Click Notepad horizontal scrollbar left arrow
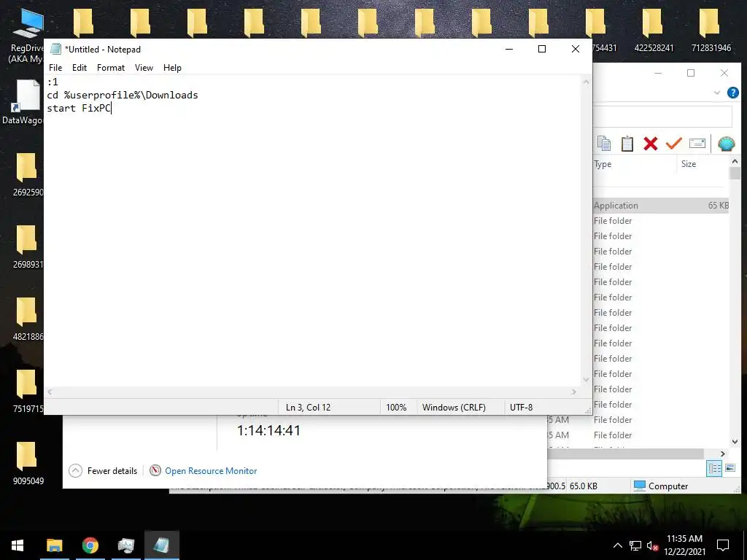The width and height of the screenshot is (747, 560). 50,392
